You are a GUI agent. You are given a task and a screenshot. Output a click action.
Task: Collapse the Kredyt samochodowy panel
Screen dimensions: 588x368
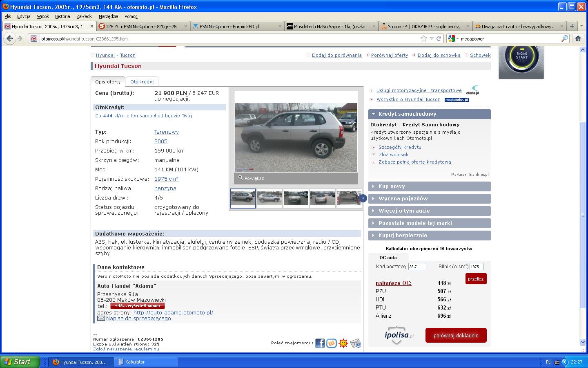tap(429, 114)
